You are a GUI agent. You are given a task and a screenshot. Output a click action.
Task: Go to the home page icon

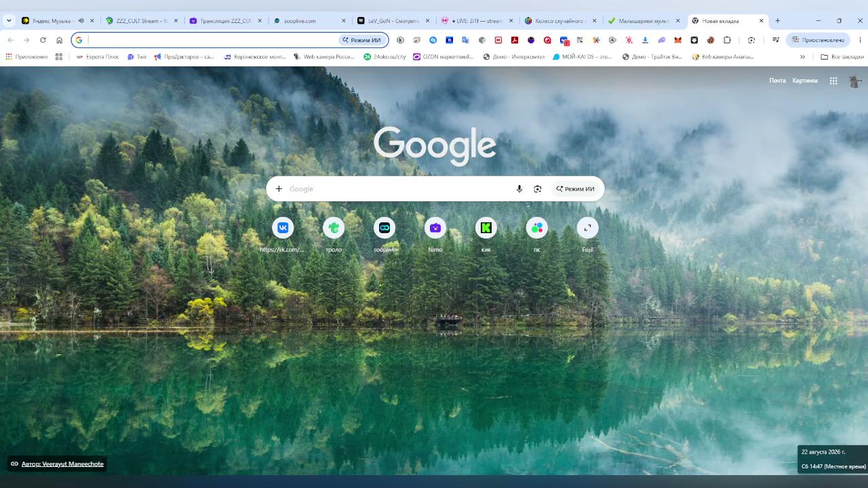click(x=59, y=40)
